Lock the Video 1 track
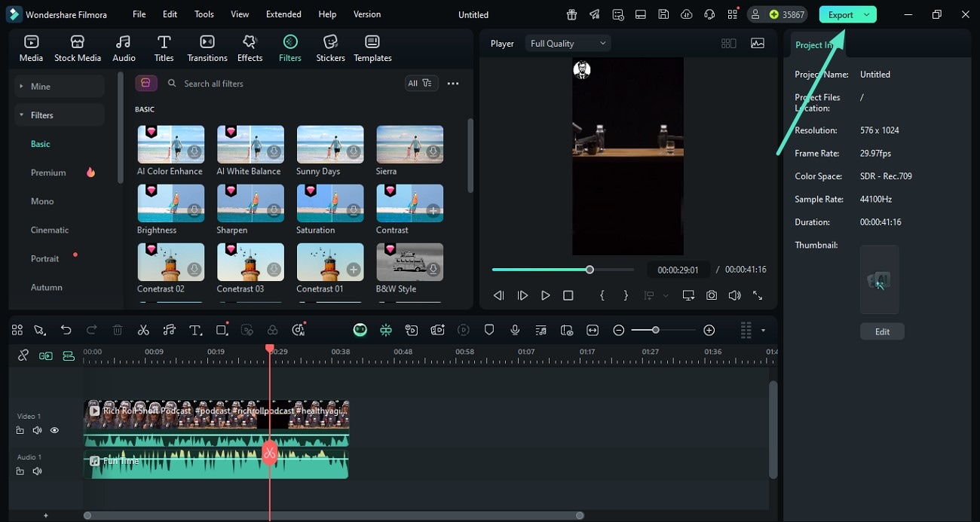 [20, 430]
